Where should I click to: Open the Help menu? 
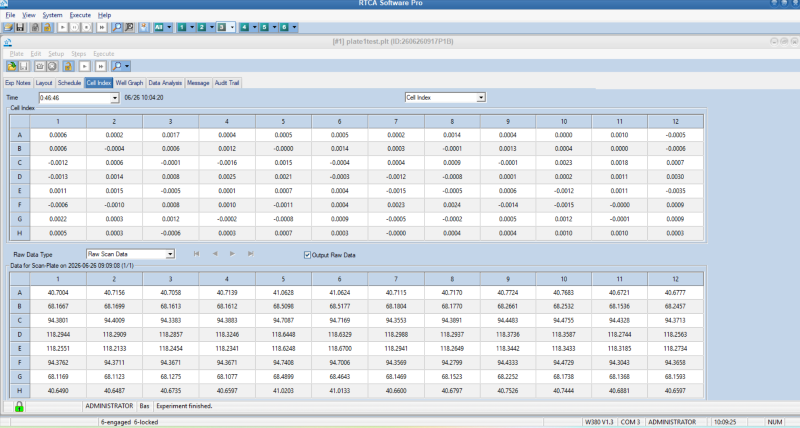104,15
